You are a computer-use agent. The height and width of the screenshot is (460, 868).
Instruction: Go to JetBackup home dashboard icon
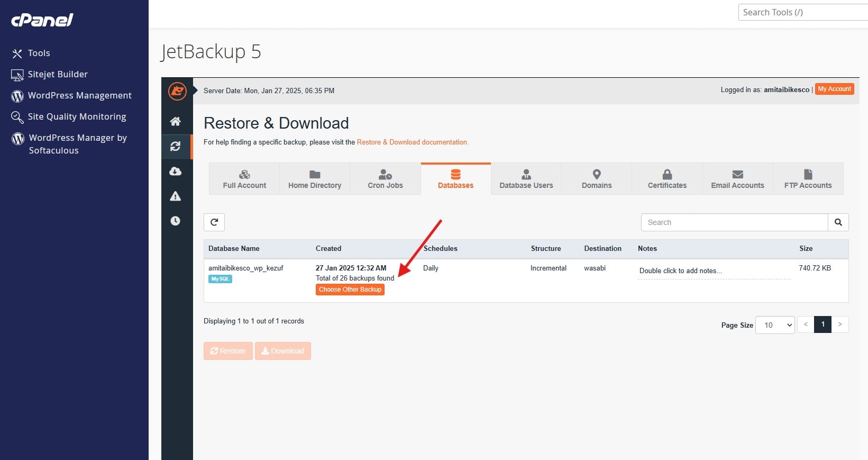point(176,121)
